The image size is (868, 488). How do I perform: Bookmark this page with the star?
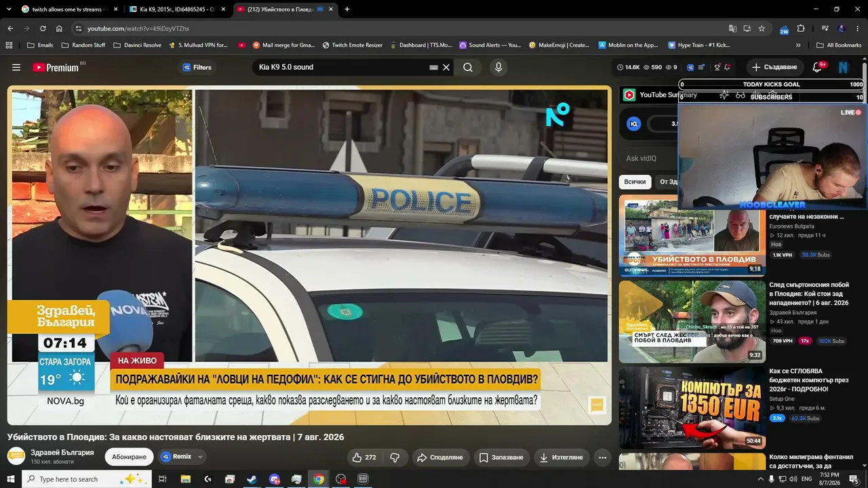(762, 28)
